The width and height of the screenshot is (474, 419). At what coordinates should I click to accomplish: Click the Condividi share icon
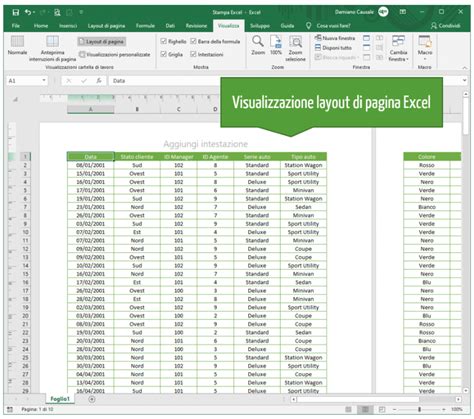pos(434,26)
